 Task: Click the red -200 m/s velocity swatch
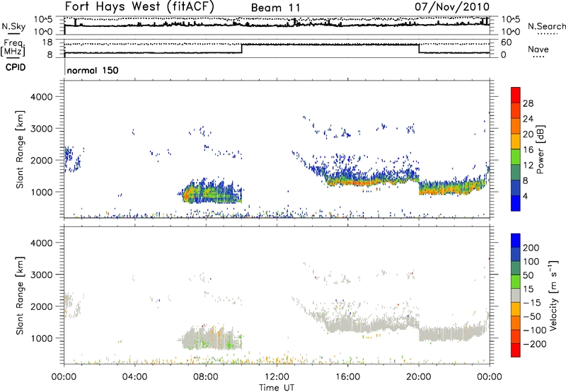pyautogui.click(x=516, y=350)
